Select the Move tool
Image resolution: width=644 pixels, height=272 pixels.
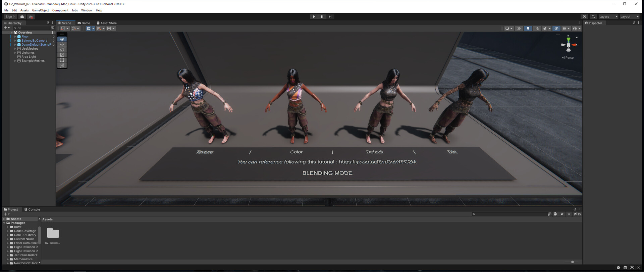point(62,44)
